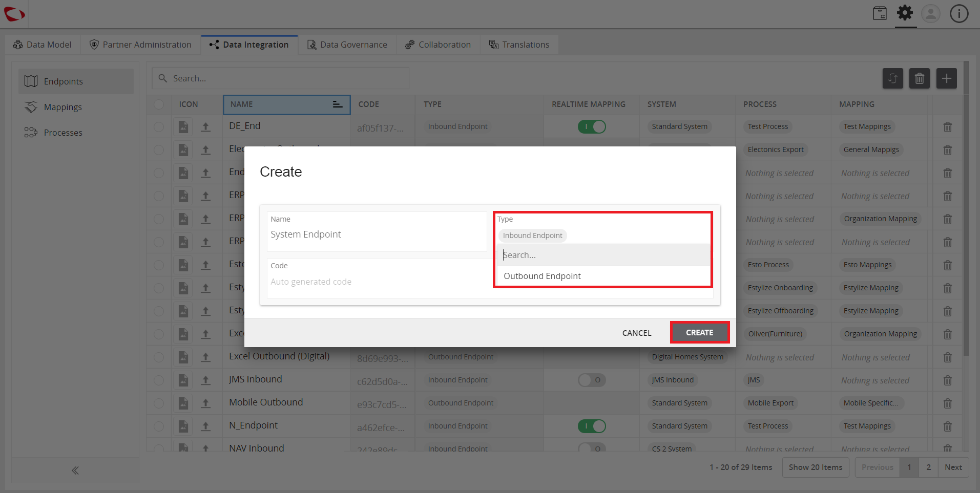Open Show 20 Items page size dropdown

(816, 467)
